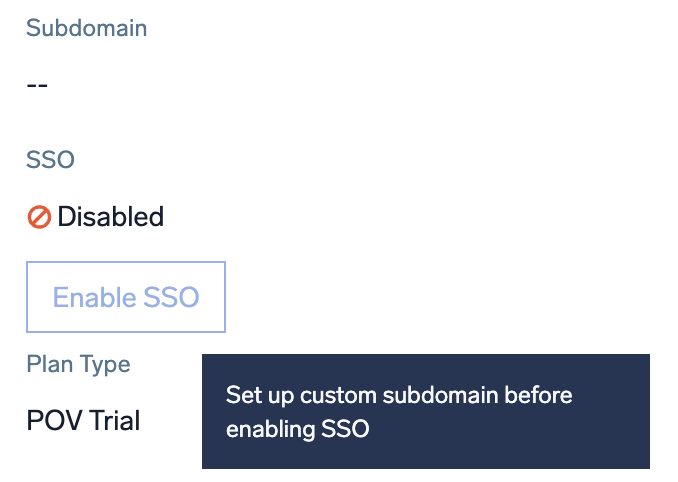Click the word 'SSO' inside the button
Viewport: 678px width, 482px height.
click(171, 297)
